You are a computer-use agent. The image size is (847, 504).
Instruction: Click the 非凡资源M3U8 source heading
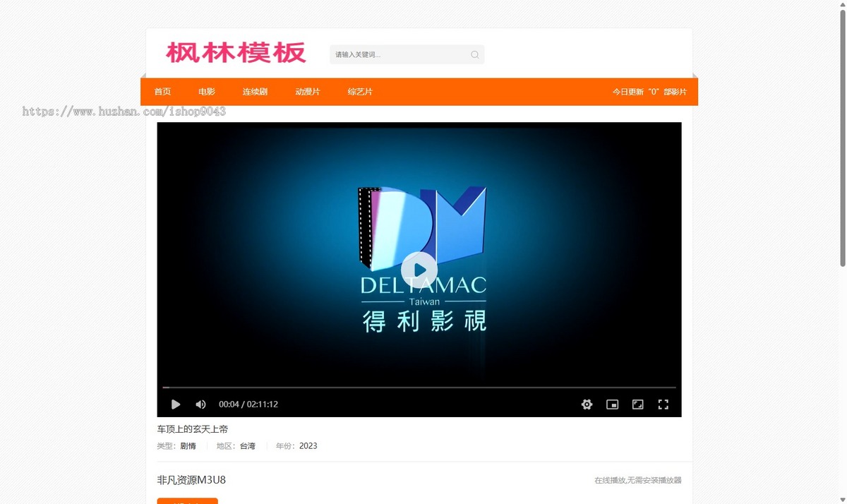[x=191, y=480]
